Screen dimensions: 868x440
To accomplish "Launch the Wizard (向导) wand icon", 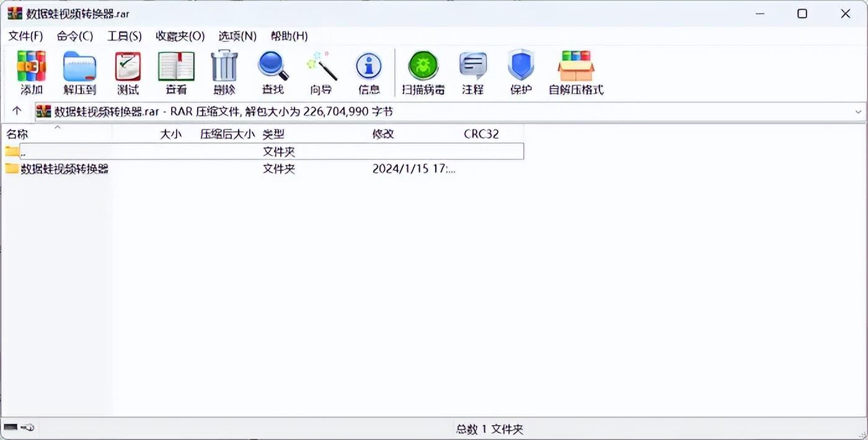I will tap(321, 73).
